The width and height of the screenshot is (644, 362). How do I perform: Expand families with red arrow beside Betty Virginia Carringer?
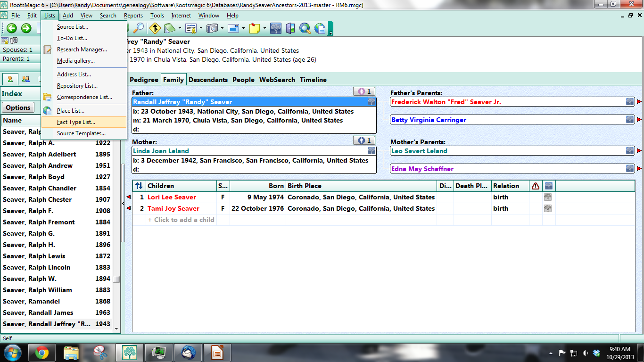click(x=639, y=119)
